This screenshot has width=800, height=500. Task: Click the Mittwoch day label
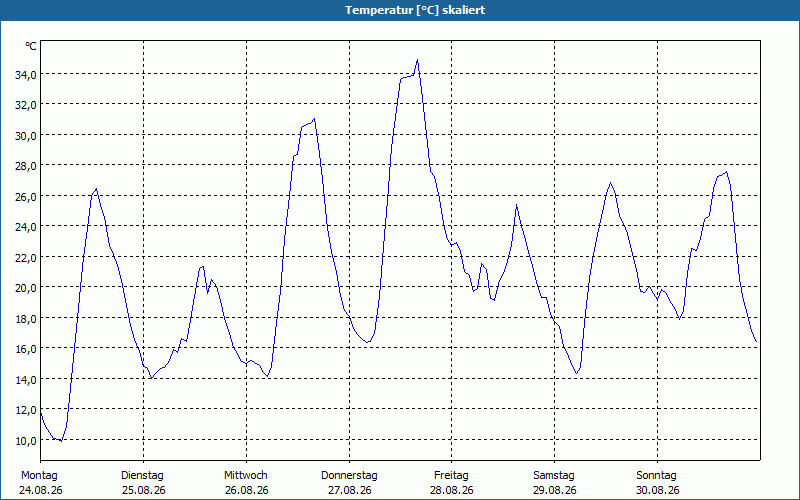(x=246, y=476)
